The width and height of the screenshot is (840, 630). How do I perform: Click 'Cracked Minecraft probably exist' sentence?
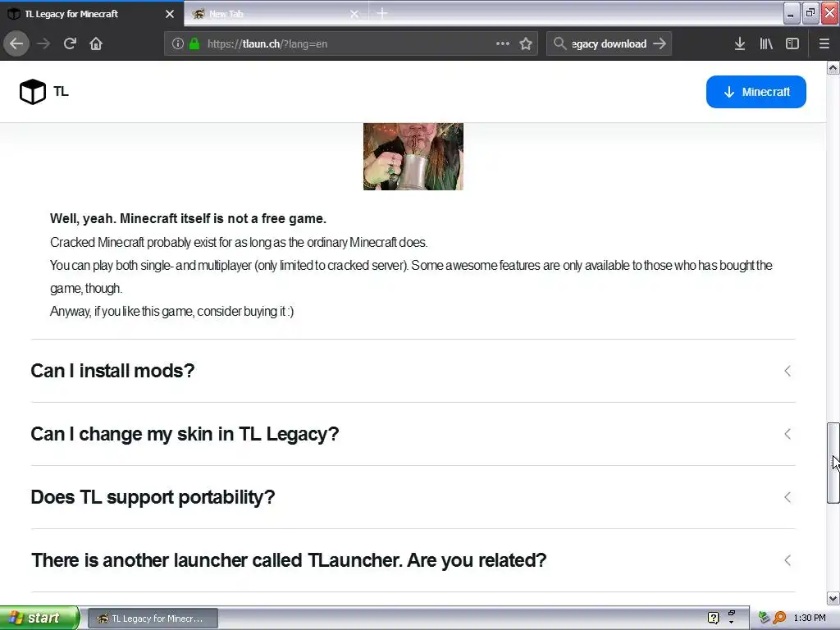(239, 242)
